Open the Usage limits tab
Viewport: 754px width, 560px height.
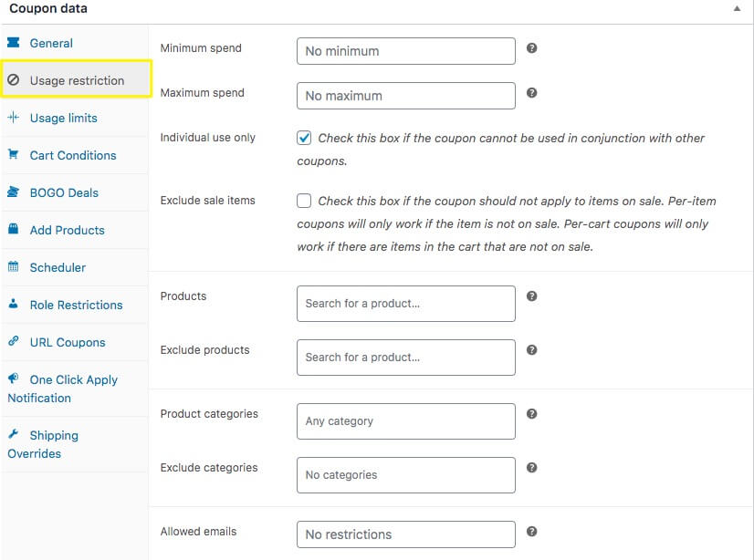[63, 118]
